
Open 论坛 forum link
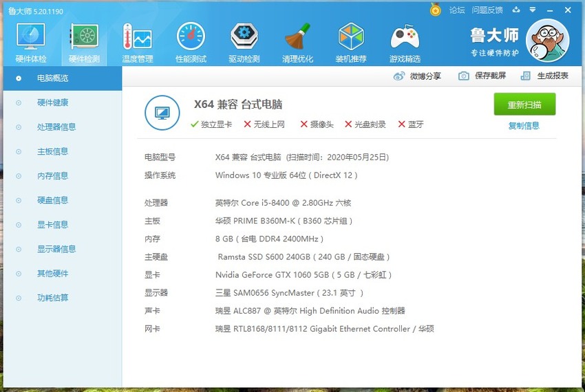[x=457, y=10]
